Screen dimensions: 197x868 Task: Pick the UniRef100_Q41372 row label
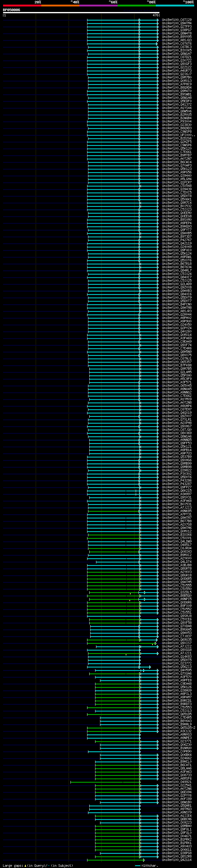pos(177,104)
